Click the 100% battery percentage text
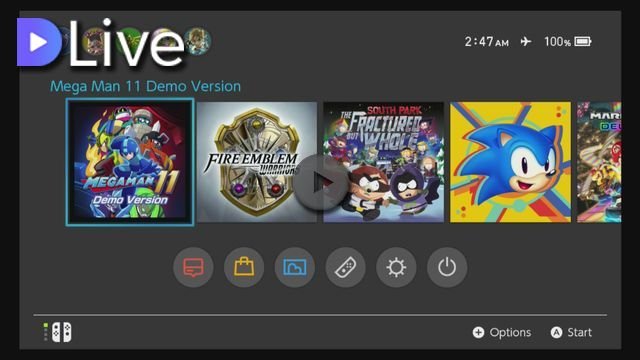 [557, 42]
